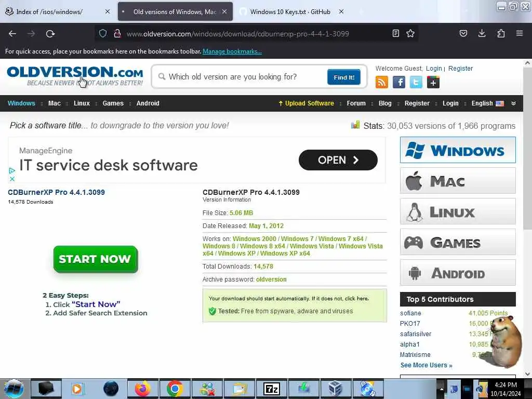The width and height of the screenshot is (532, 399).
Task: Click the Register link beside Welcome Guest
Action: coord(460,68)
